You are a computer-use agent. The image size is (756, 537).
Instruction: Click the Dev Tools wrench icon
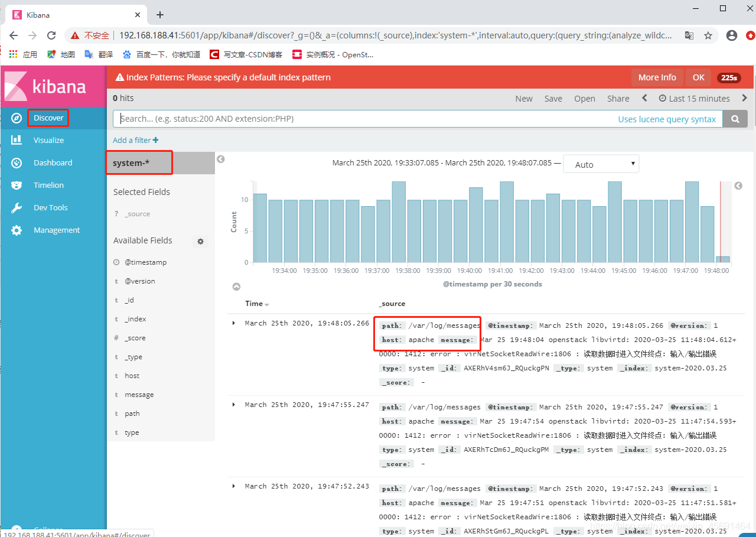coord(17,208)
